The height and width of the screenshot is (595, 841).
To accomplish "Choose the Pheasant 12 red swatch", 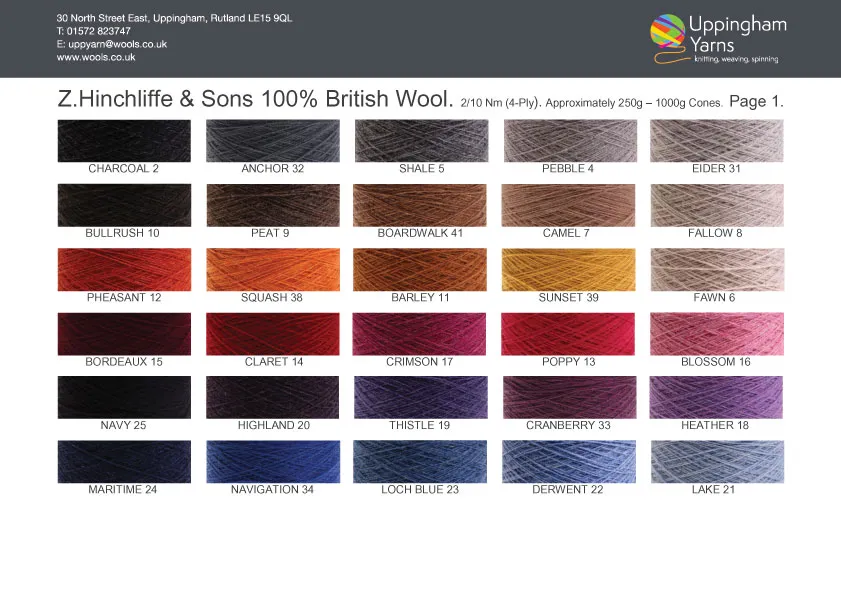I will coord(124,269).
